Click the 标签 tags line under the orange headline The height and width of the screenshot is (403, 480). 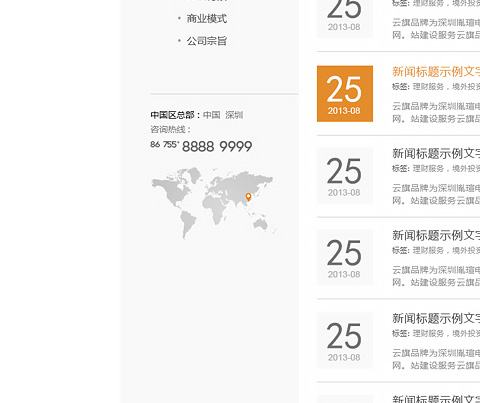(x=436, y=87)
